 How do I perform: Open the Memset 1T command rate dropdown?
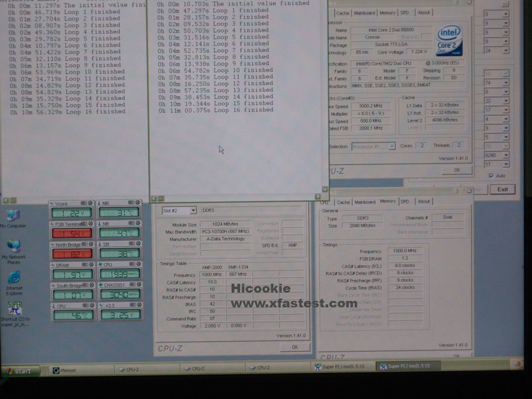point(497,164)
